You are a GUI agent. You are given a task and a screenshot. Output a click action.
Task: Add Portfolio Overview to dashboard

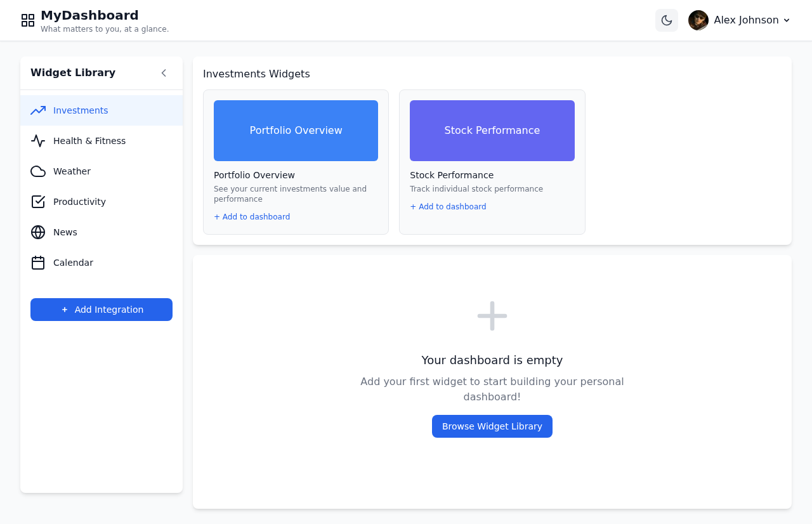[x=252, y=216]
